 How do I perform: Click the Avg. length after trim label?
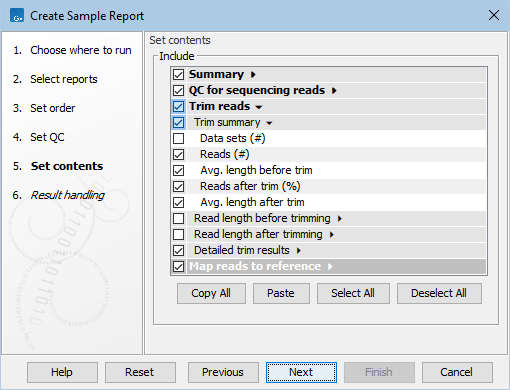(x=252, y=202)
